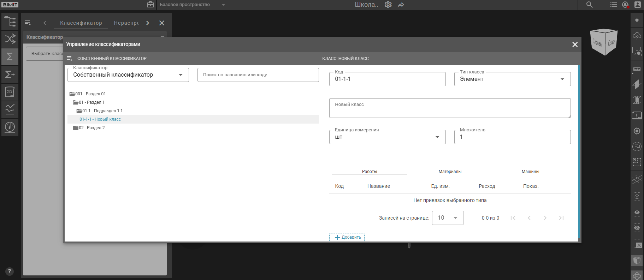Select the 02 - Раздел 2 folder
This screenshot has height=280, width=644.
click(x=91, y=128)
